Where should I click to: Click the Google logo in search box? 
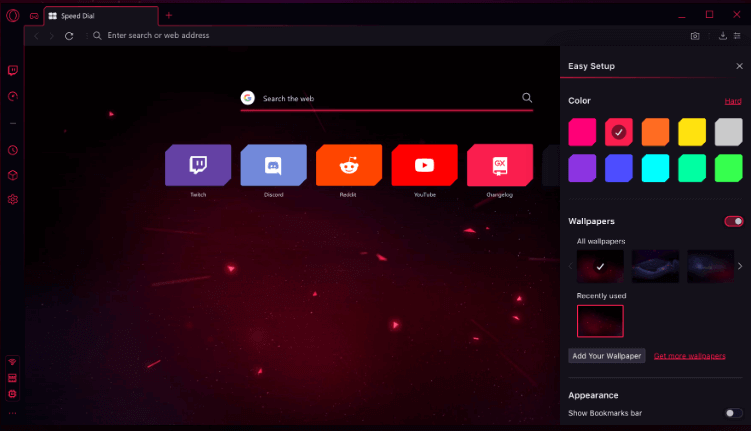(248, 98)
